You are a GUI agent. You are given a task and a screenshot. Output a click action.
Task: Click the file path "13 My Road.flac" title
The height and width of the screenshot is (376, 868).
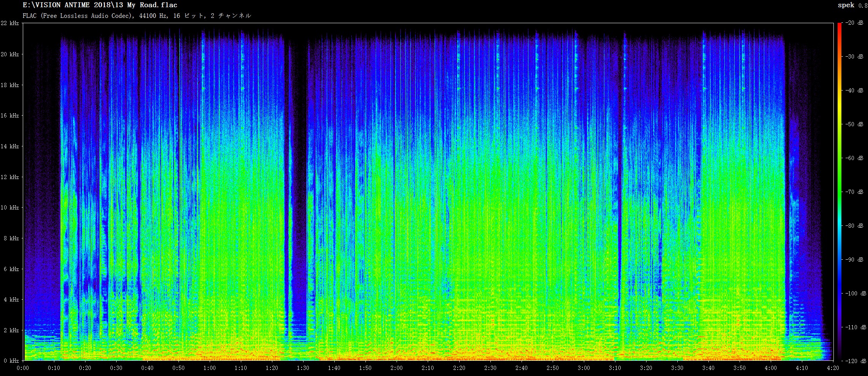tap(100, 5)
